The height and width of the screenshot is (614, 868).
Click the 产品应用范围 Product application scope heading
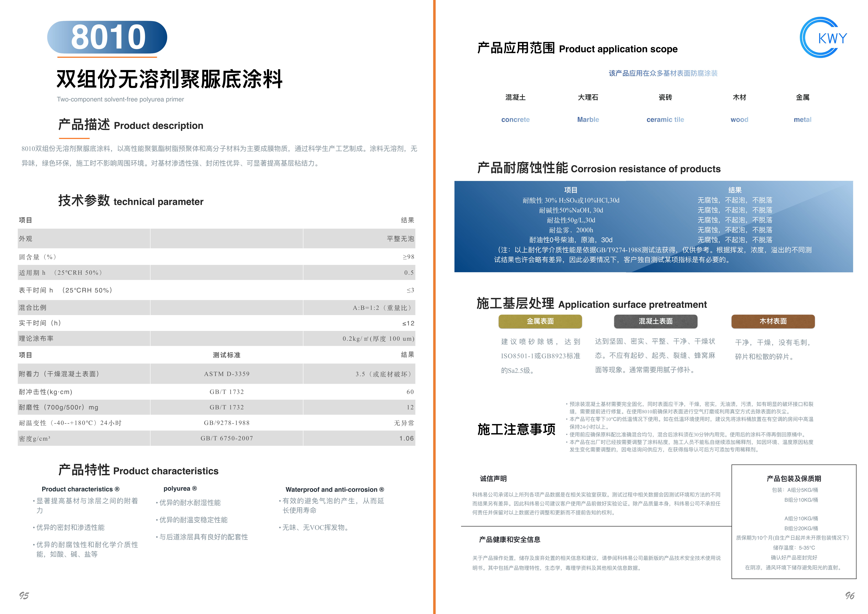577,48
